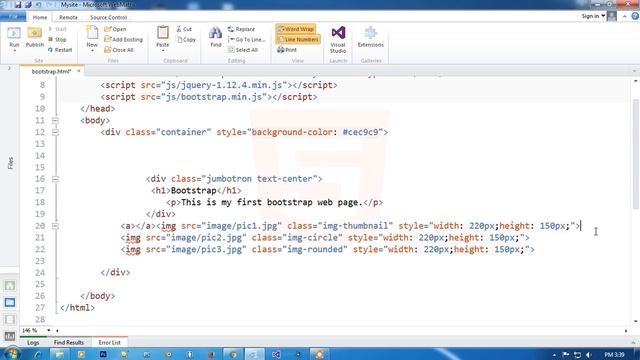Screen dimensions: 640x360
Task: Choose Select All in Editing
Action: [243, 50]
